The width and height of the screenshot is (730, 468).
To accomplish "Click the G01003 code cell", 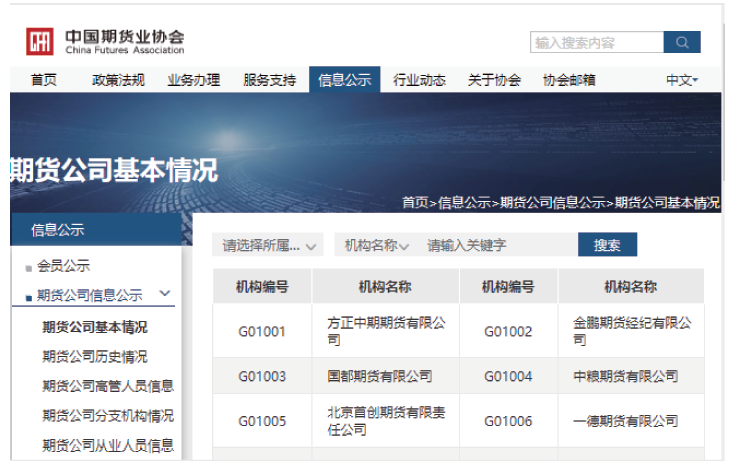I will coord(262,376).
